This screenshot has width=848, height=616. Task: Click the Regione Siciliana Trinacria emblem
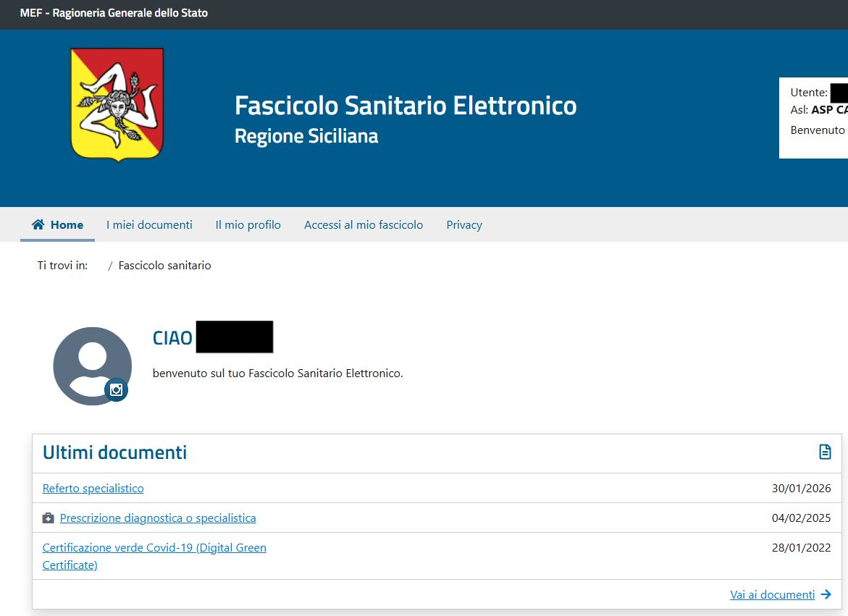(116, 104)
